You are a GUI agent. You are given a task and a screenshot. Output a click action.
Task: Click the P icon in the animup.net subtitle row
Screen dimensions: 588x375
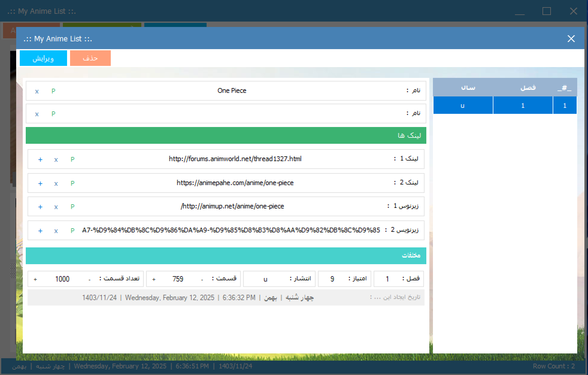pyautogui.click(x=72, y=207)
